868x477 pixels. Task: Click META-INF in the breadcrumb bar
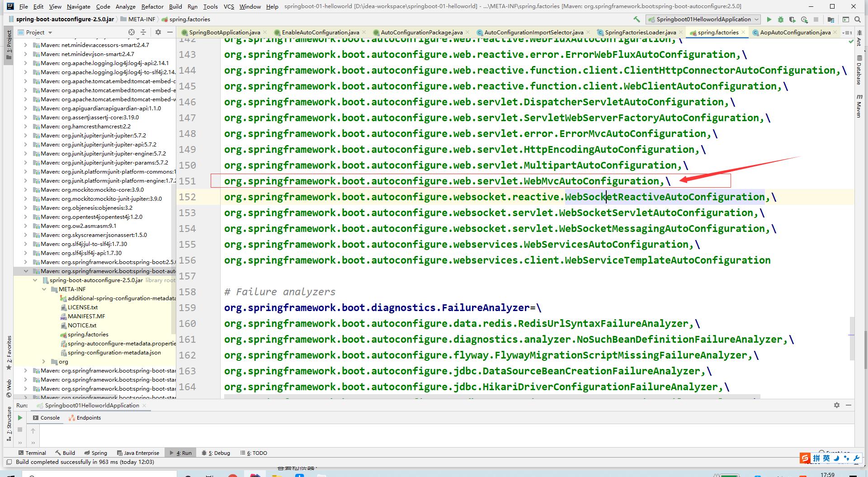(x=137, y=19)
